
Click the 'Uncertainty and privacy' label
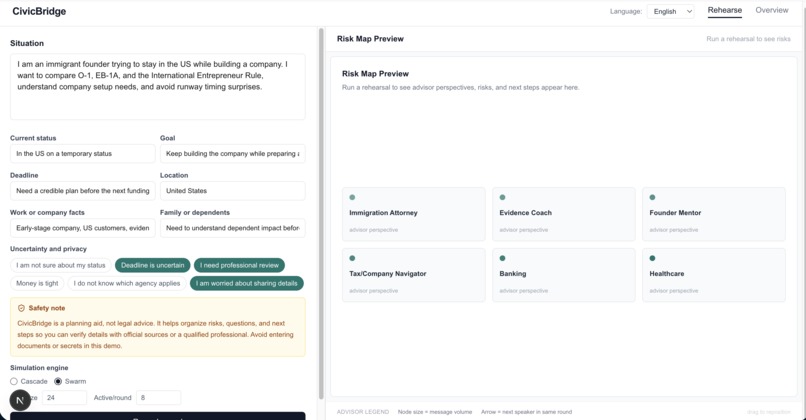click(48, 249)
